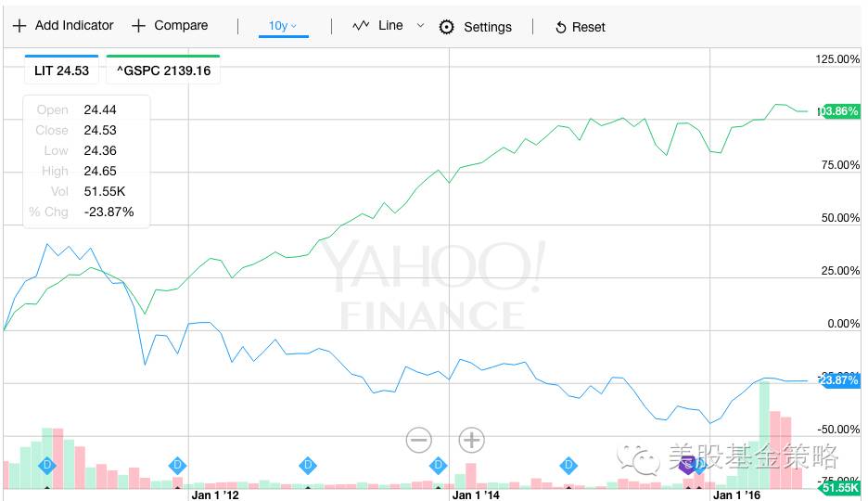This screenshot has width=868, height=501.
Task: Zoom out using the minus circle icon
Action: pos(419,440)
